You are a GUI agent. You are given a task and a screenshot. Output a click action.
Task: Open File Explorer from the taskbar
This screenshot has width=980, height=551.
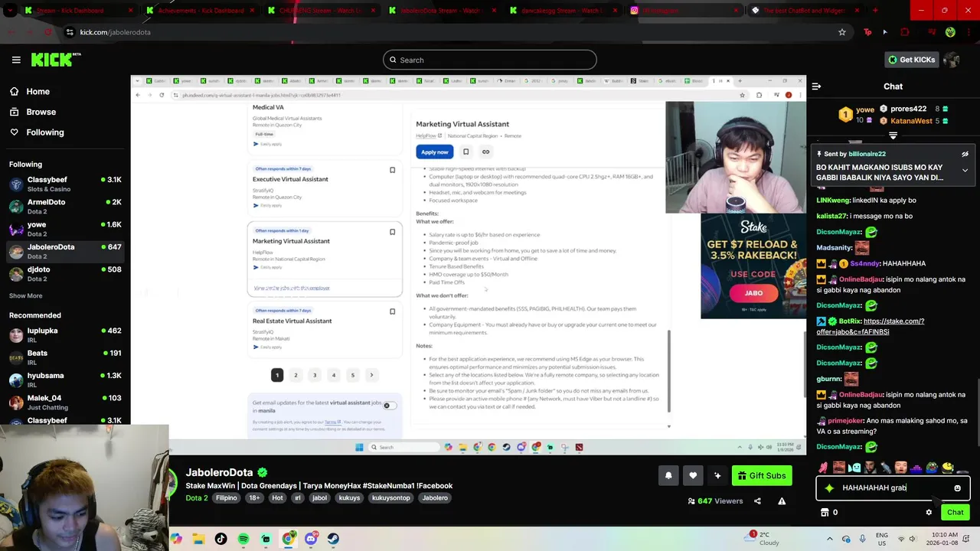[198, 539]
